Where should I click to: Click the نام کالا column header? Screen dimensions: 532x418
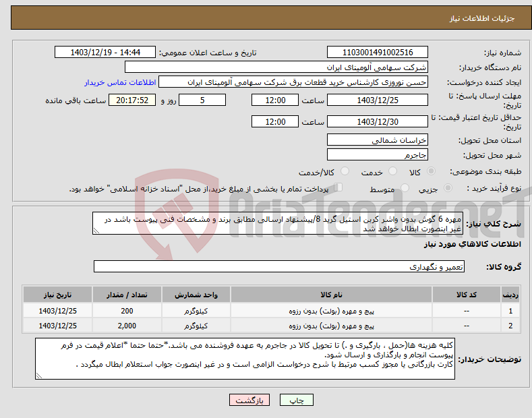tap(331, 295)
